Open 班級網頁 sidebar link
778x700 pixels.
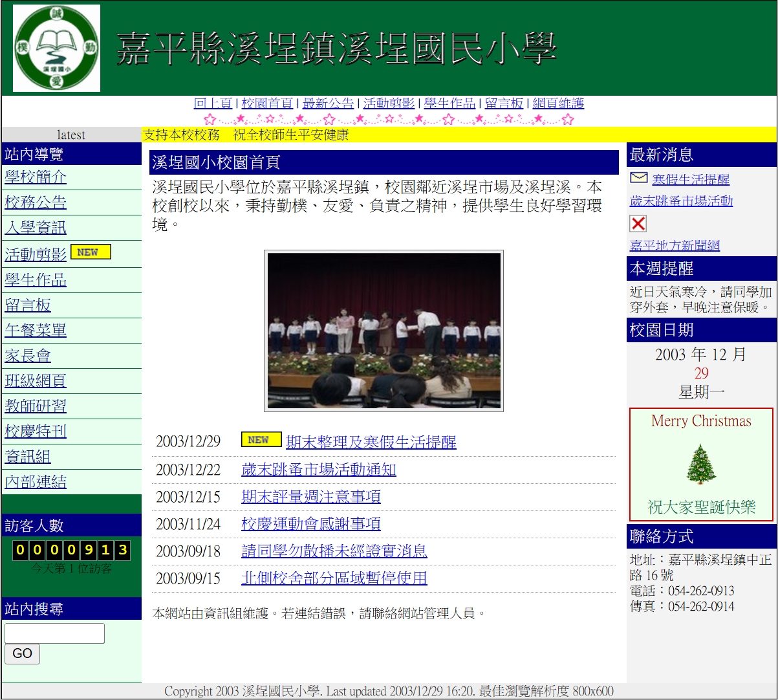(x=36, y=380)
